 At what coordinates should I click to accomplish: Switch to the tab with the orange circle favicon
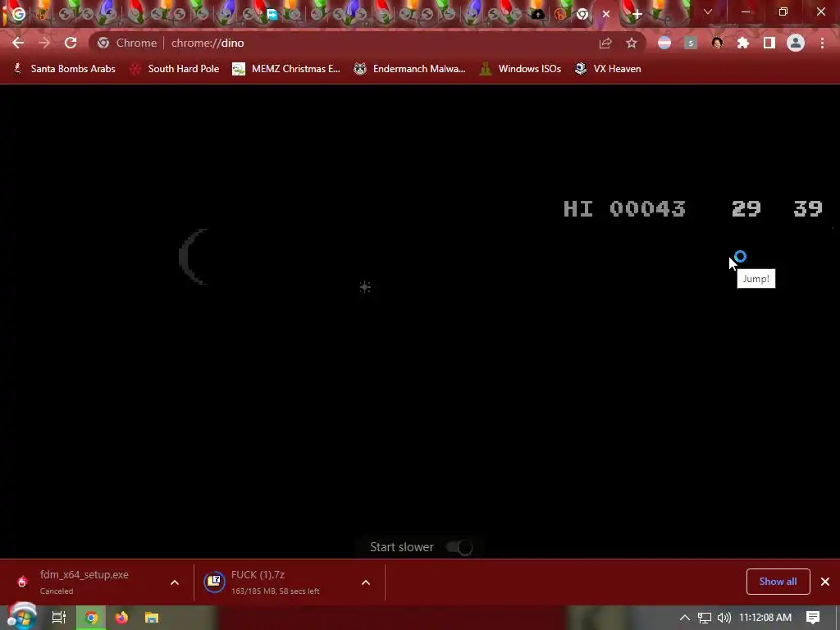[560, 14]
